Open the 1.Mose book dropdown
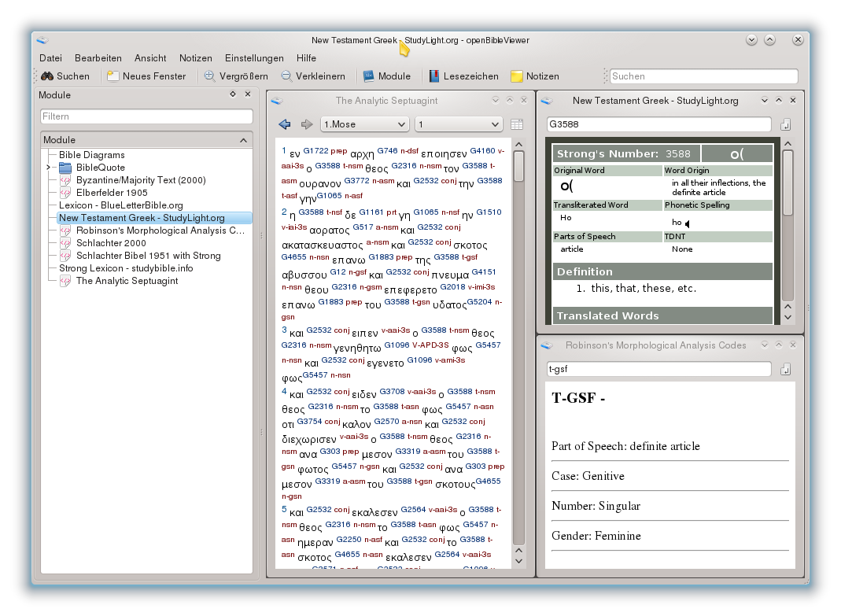 365,124
